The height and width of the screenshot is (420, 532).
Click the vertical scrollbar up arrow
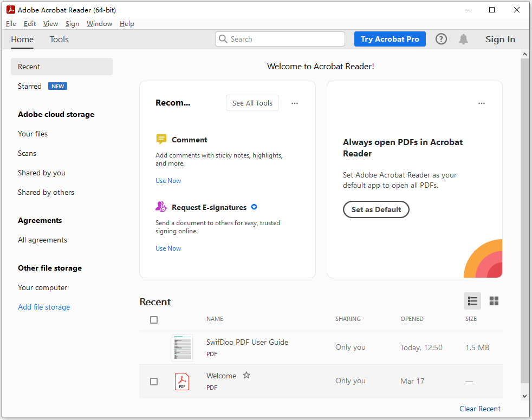click(x=524, y=54)
